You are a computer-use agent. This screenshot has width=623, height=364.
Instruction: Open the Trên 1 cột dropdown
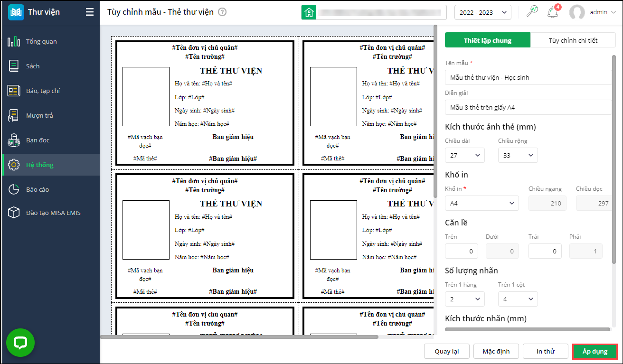tap(518, 299)
